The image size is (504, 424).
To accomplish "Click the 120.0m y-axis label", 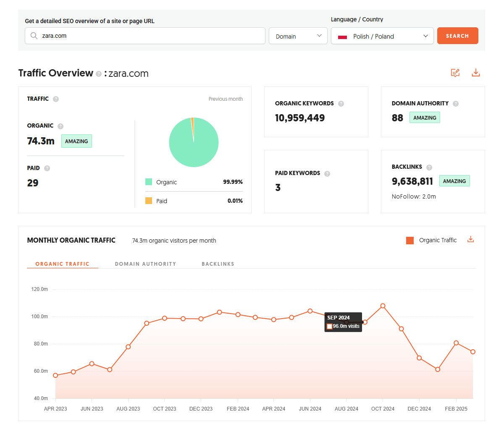I will pyautogui.click(x=39, y=289).
